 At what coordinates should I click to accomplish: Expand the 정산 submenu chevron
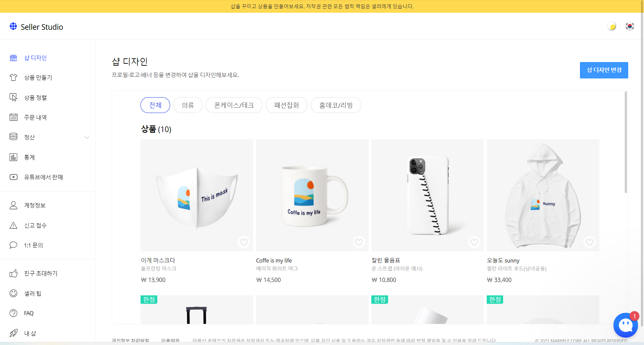87,137
